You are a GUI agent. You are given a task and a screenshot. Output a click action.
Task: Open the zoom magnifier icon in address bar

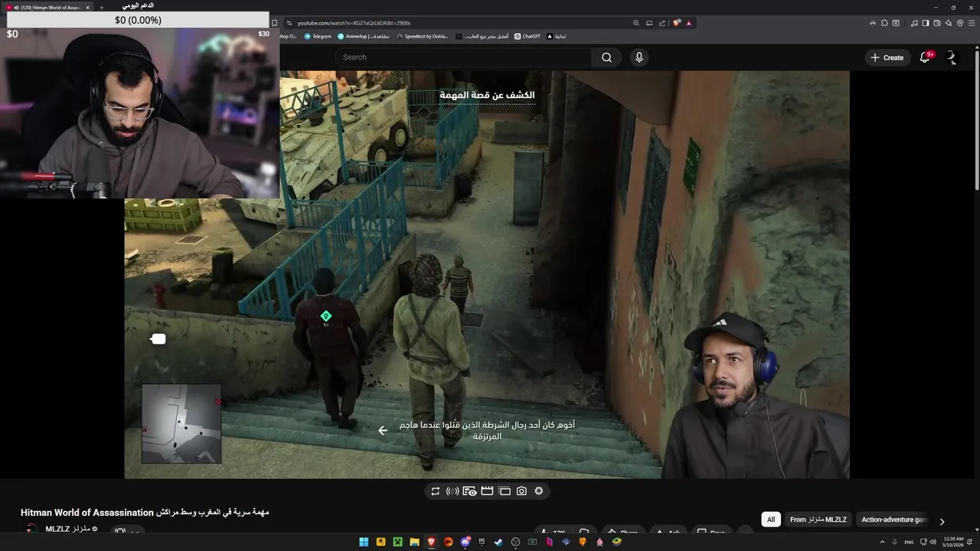[636, 23]
